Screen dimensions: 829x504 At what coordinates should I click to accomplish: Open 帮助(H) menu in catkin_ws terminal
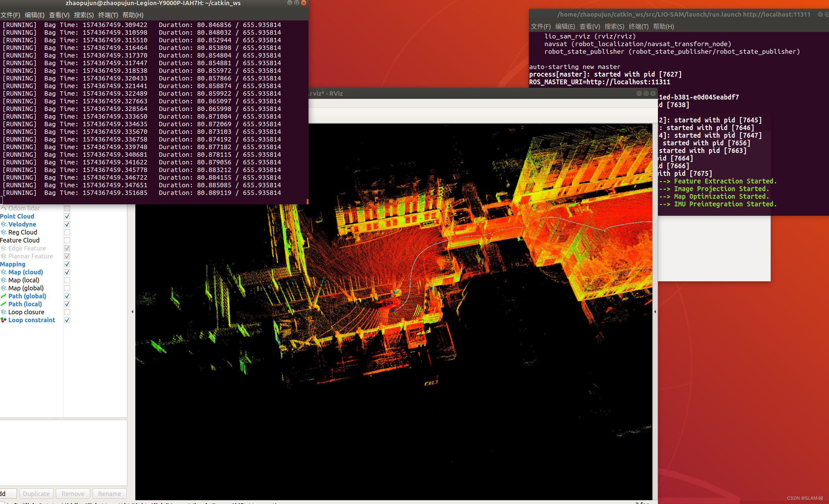pyautogui.click(x=133, y=15)
